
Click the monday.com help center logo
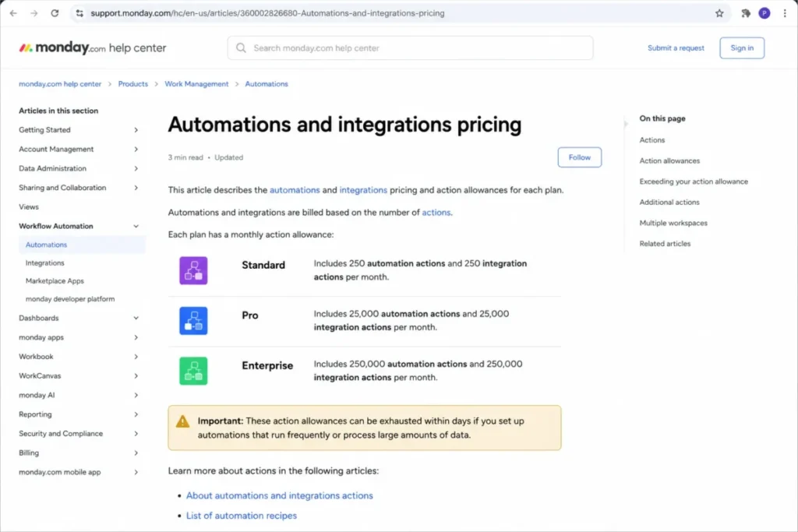[x=93, y=48]
